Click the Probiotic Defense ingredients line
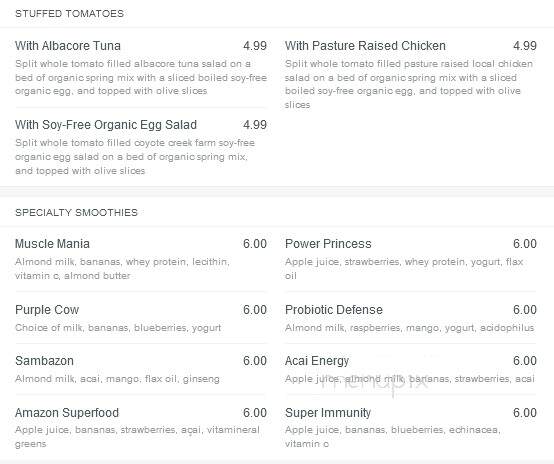 [409, 328]
